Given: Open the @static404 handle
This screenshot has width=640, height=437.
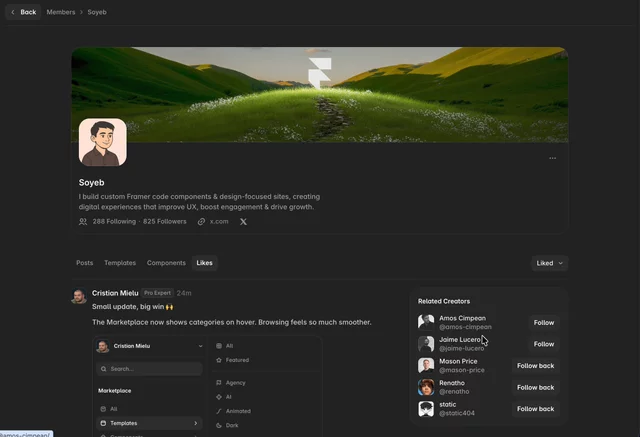Looking at the screenshot, I should click(457, 413).
